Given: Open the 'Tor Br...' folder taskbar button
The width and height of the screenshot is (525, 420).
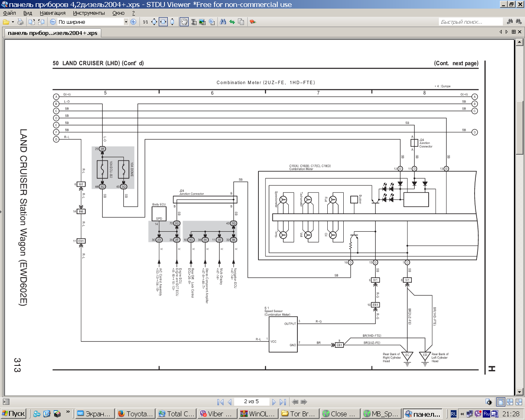Looking at the screenshot, I should point(299,414).
